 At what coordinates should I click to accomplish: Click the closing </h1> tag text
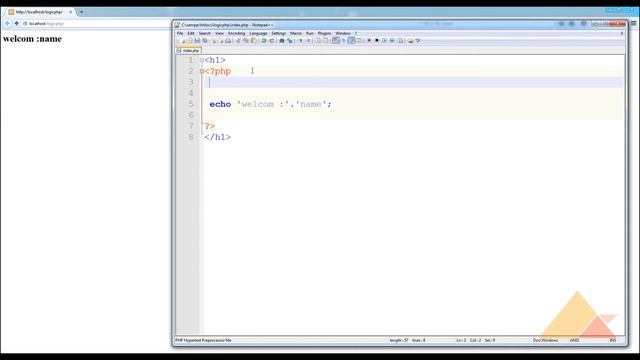tap(218, 137)
